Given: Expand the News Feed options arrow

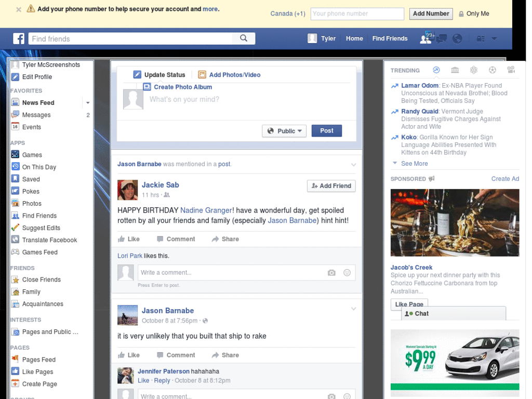Looking at the screenshot, I should pyautogui.click(x=88, y=103).
